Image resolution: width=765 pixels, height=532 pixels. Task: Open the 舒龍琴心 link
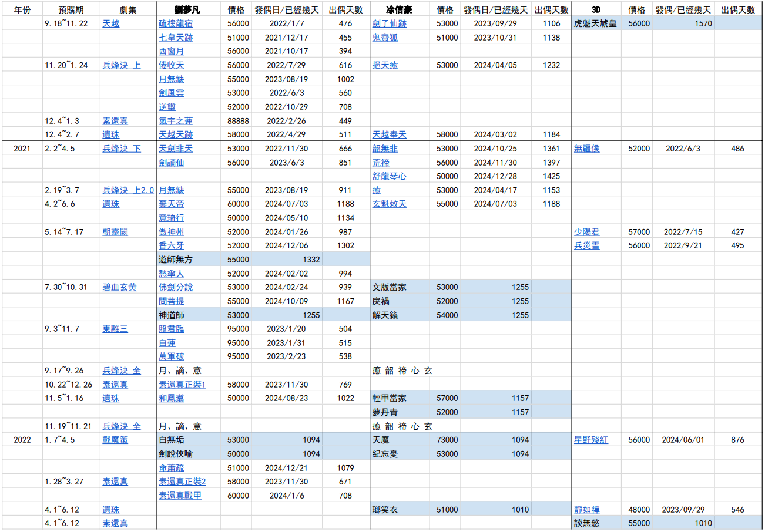[390, 176]
